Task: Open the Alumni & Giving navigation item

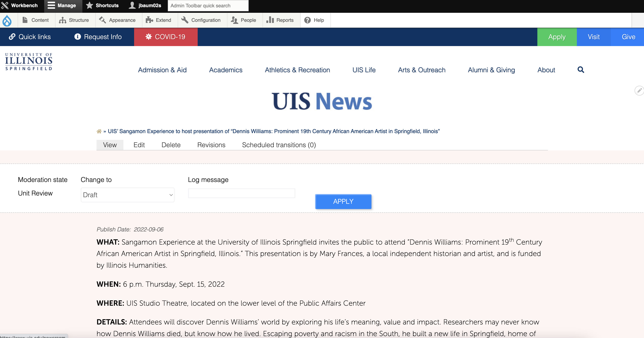Action: pos(491,70)
